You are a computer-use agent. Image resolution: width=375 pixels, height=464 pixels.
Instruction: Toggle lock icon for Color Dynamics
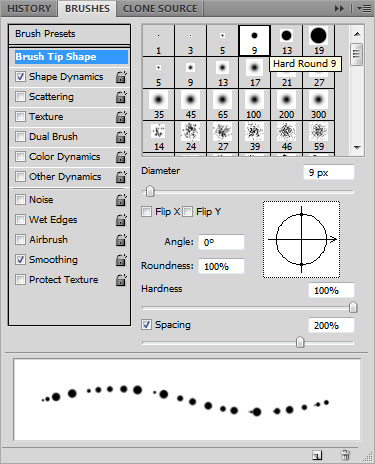point(121,157)
